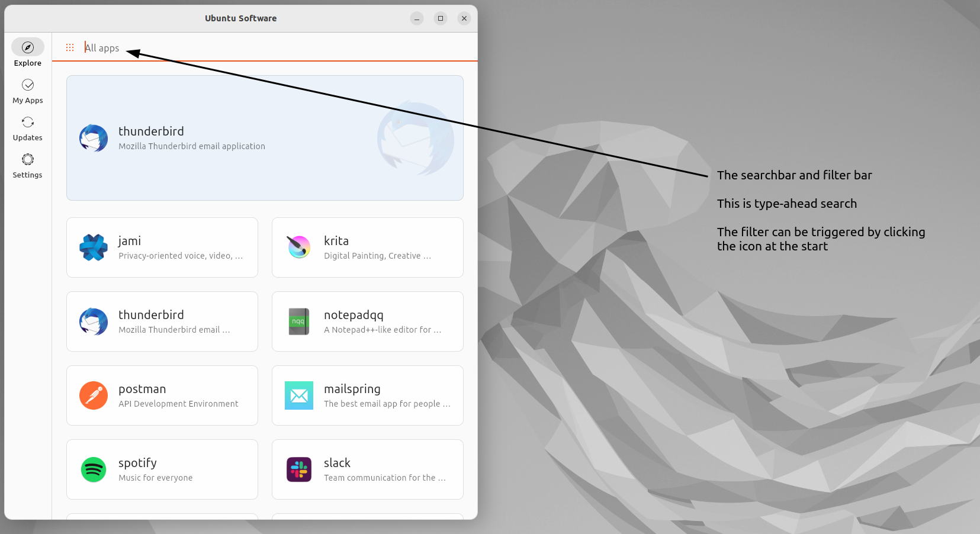
Task: Open the notepadqq app card
Action: 368,321
